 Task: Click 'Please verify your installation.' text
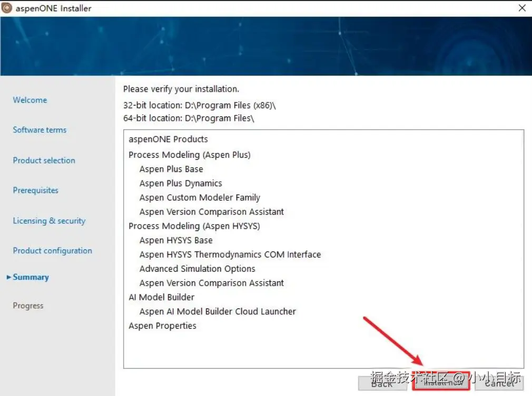click(x=181, y=89)
